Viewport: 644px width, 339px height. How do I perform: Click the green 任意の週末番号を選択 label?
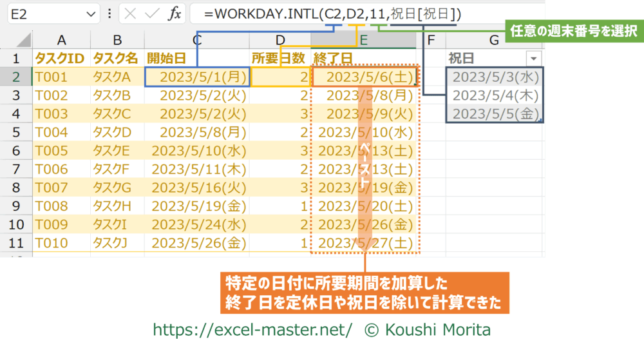pos(573,30)
